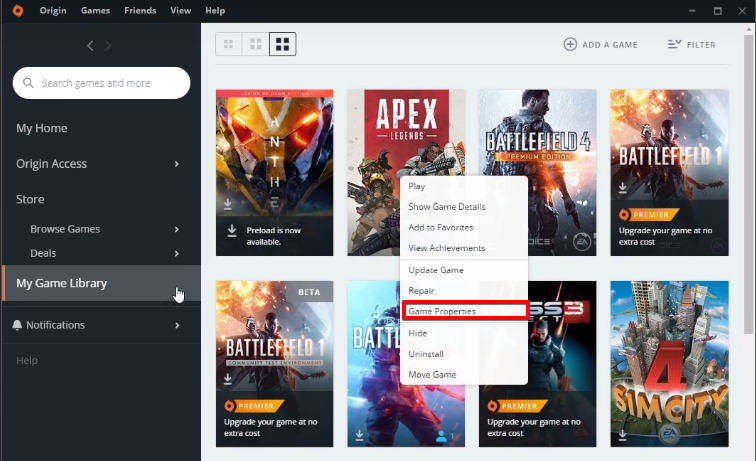The image size is (756, 461).
Task: Open the Origin menu in menu bar
Action: click(x=53, y=11)
